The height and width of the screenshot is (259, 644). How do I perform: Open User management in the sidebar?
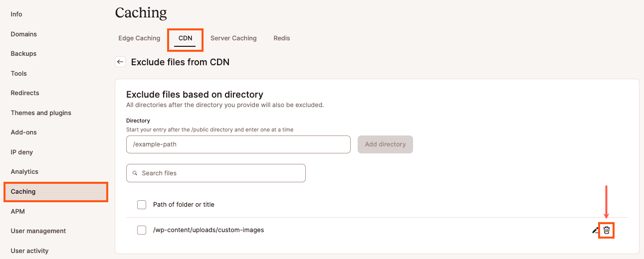[x=38, y=231]
